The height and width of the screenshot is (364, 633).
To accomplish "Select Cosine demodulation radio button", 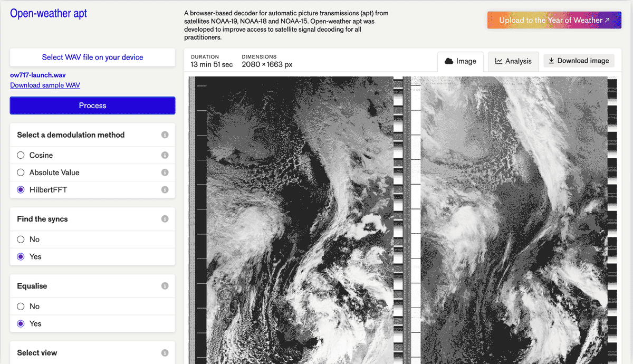I will tap(21, 155).
